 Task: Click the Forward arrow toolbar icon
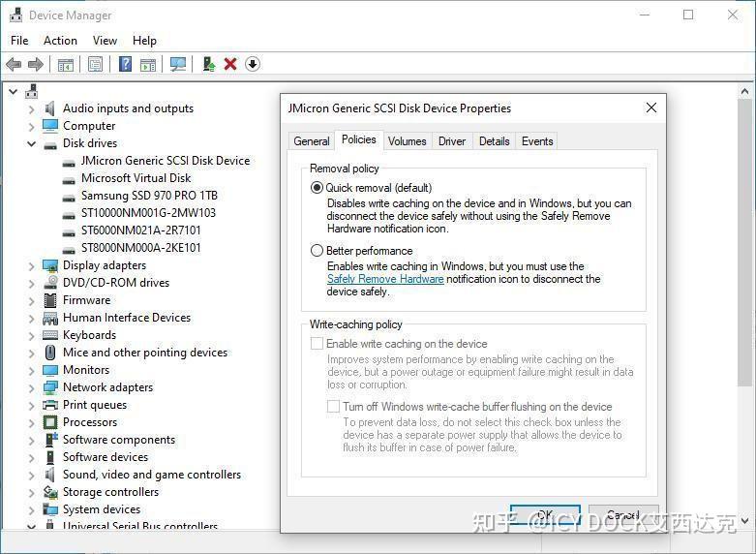pos(36,64)
